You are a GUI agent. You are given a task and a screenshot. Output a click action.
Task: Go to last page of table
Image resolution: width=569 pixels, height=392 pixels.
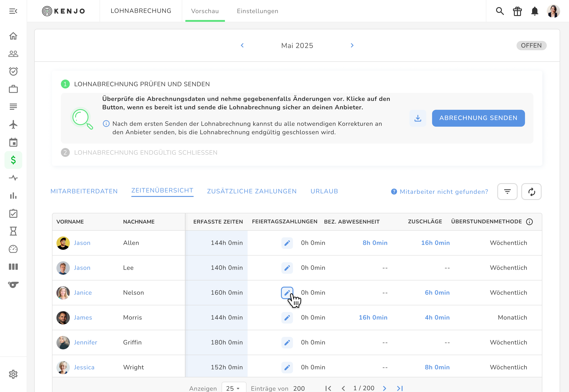pyautogui.click(x=400, y=388)
